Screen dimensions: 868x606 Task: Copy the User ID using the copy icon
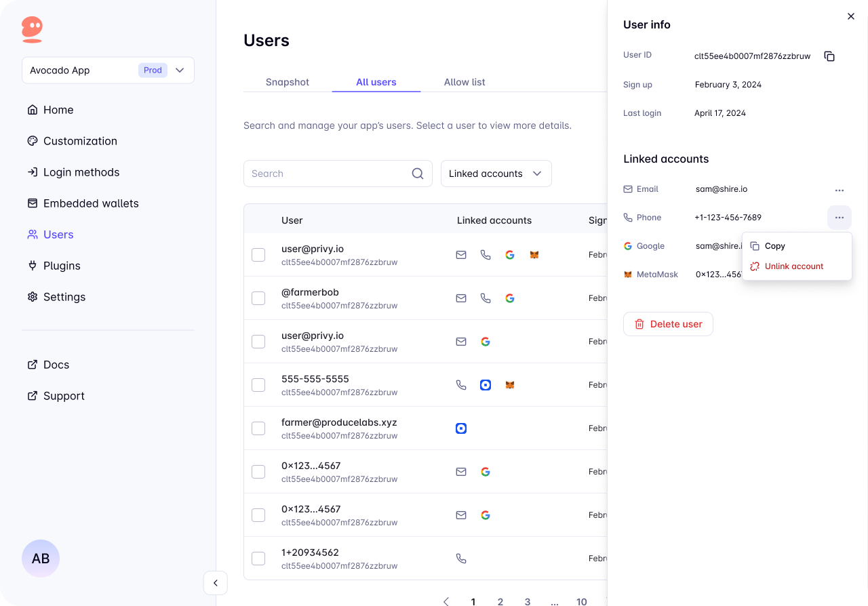tap(829, 56)
